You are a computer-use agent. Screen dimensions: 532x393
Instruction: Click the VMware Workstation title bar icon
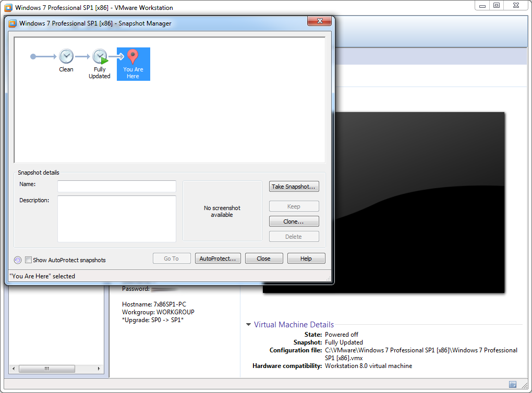[x=8, y=8]
